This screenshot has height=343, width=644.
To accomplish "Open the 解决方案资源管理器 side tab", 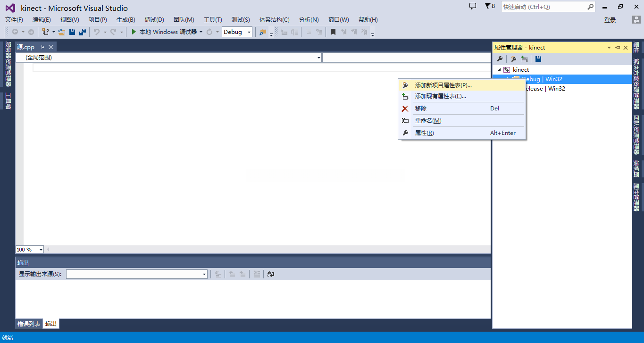I will point(636,84).
